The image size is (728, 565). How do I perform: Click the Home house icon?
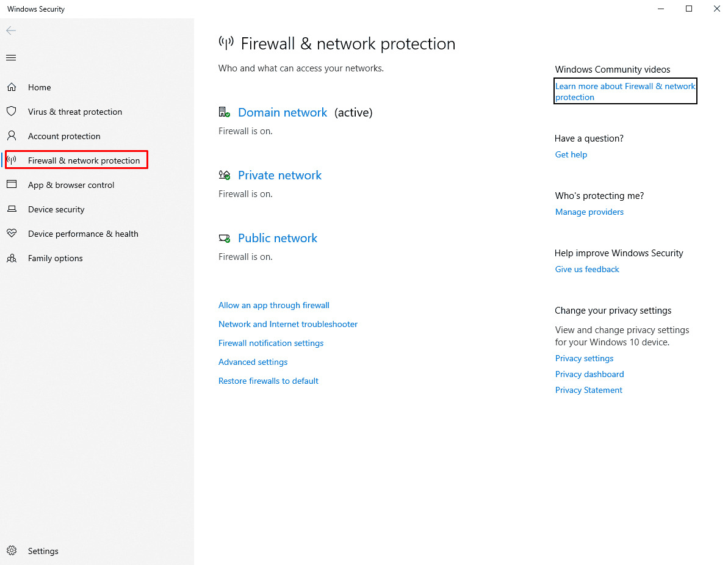click(12, 87)
